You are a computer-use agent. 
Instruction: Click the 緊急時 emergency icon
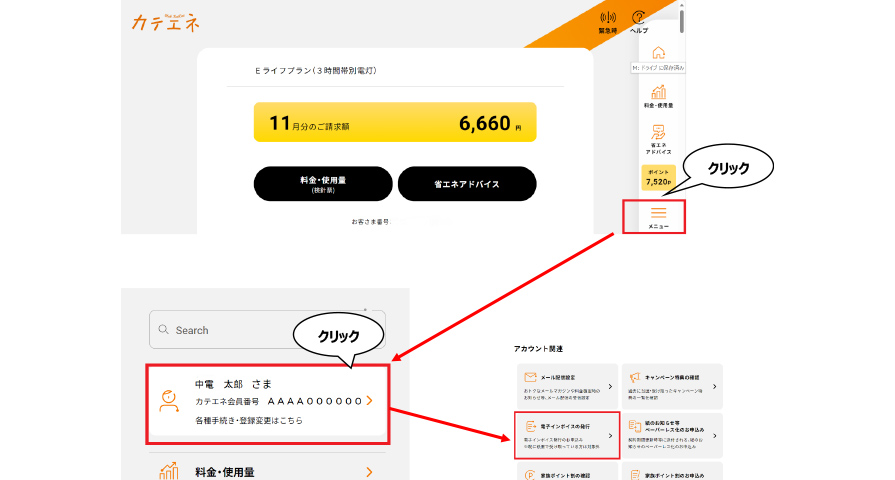(x=608, y=19)
